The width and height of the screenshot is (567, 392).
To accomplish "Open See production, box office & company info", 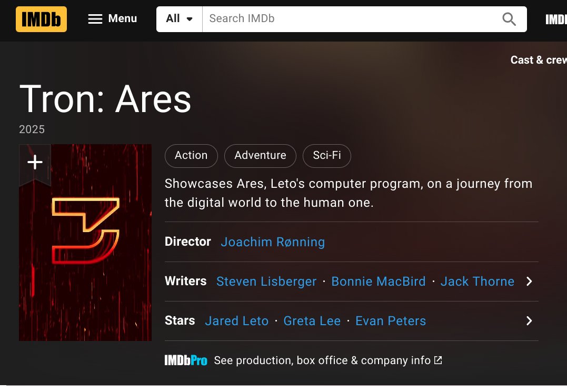I will pyautogui.click(x=322, y=360).
